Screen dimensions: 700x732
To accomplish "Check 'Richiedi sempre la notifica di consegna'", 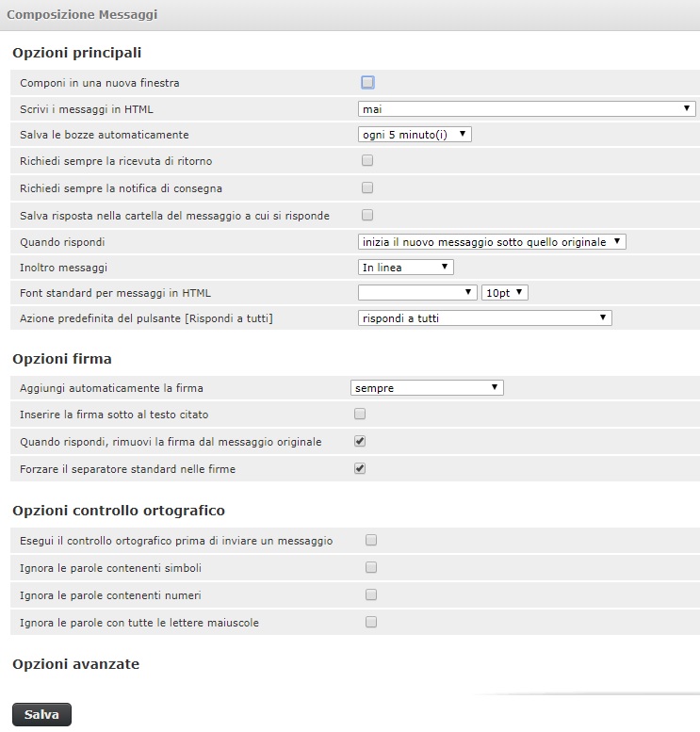I will pyautogui.click(x=367, y=187).
